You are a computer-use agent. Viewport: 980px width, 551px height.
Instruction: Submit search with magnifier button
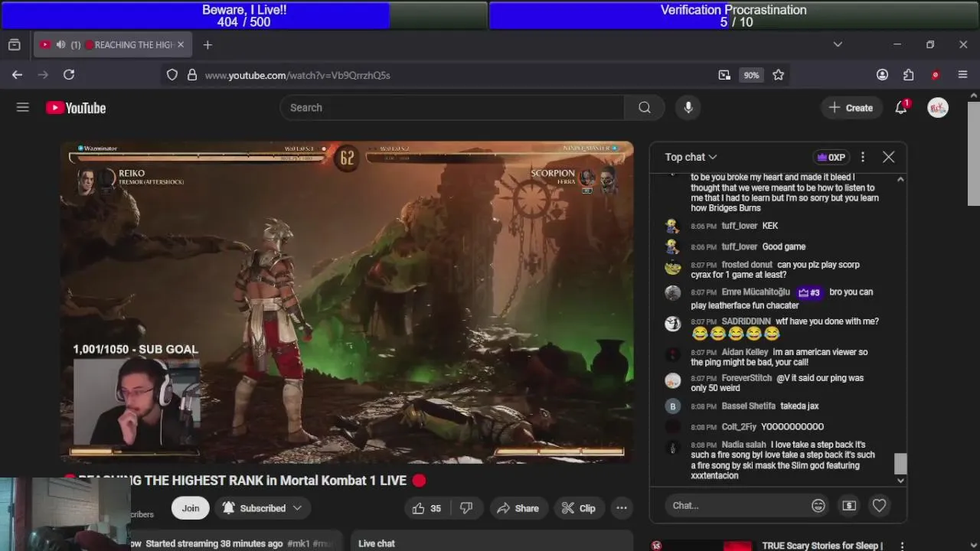point(645,108)
